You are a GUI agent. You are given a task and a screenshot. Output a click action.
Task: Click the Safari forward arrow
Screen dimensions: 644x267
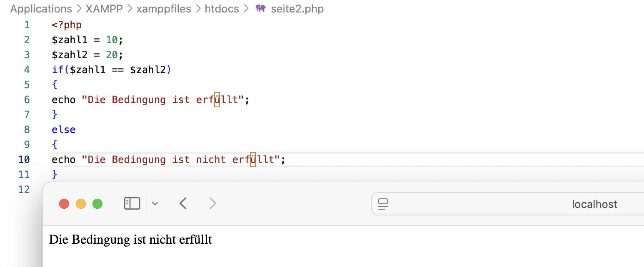pyautogui.click(x=212, y=203)
